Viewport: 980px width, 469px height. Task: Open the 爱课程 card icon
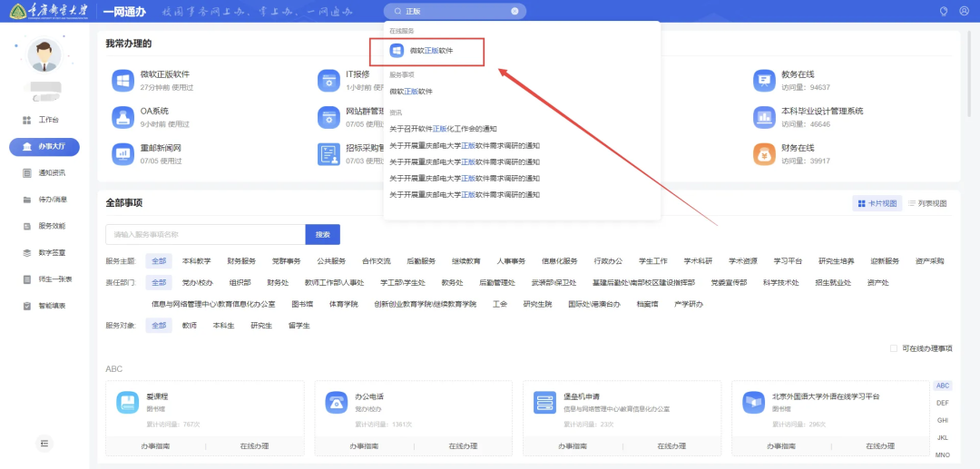click(128, 402)
